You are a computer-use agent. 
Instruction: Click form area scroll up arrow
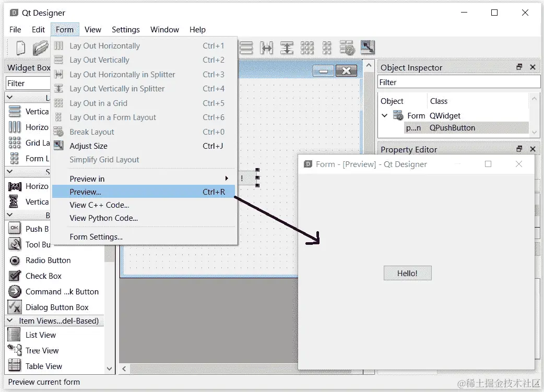pyautogui.click(x=369, y=65)
